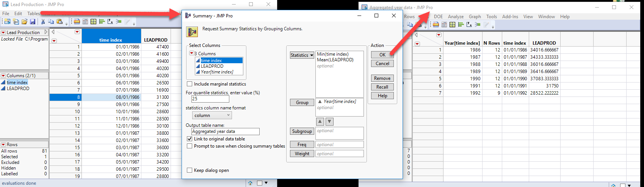Collapse Lead Production table panel disclosure triangle
Screen dimensions: 644x187
(x=46, y=32)
